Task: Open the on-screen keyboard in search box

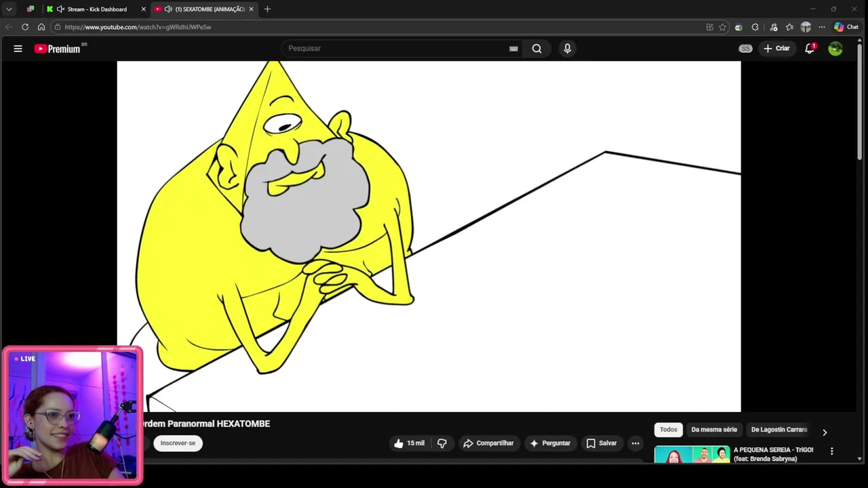Action: [513, 49]
